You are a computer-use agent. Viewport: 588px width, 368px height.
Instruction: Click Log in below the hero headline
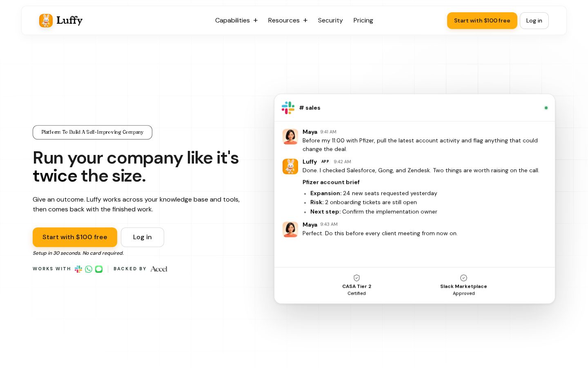[x=143, y=237]
